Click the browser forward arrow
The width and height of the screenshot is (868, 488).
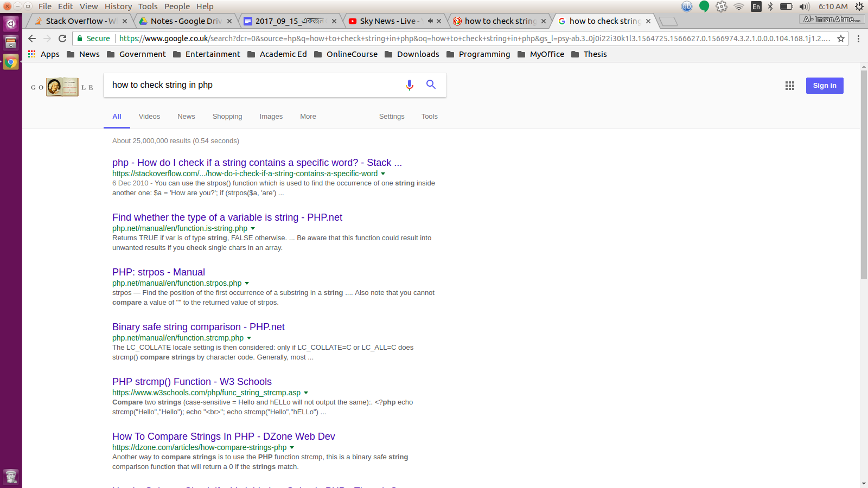47,38
